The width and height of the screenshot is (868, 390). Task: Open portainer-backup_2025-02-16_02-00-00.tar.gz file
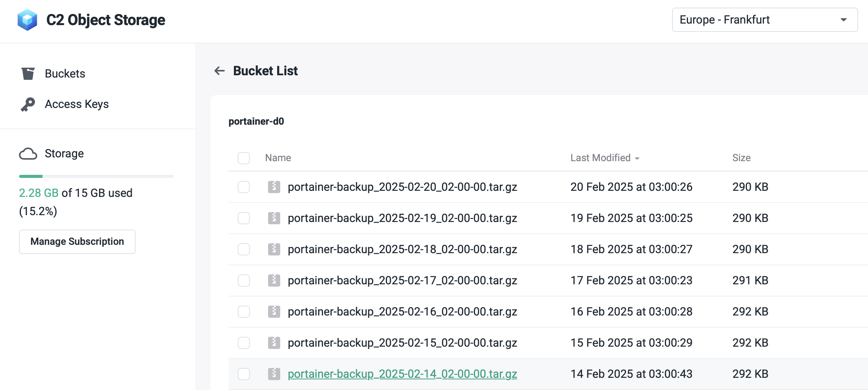pyautogui.click(x=402, y=312)
